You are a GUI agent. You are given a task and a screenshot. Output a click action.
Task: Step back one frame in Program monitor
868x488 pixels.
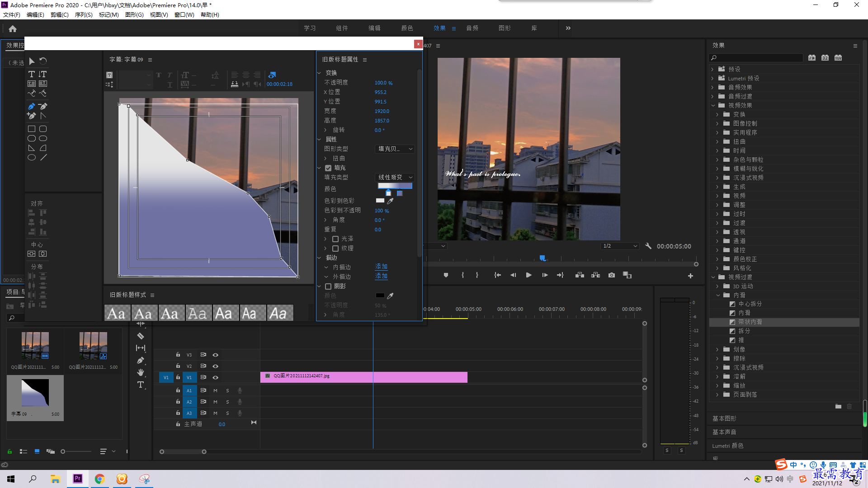(513, 275)
